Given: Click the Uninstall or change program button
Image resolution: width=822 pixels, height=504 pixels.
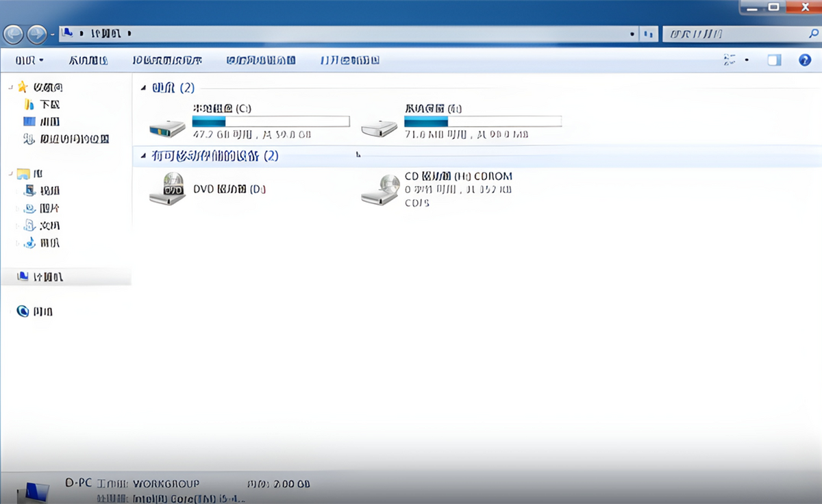Looking at the screenshot, I should click(x=167, y=60).
